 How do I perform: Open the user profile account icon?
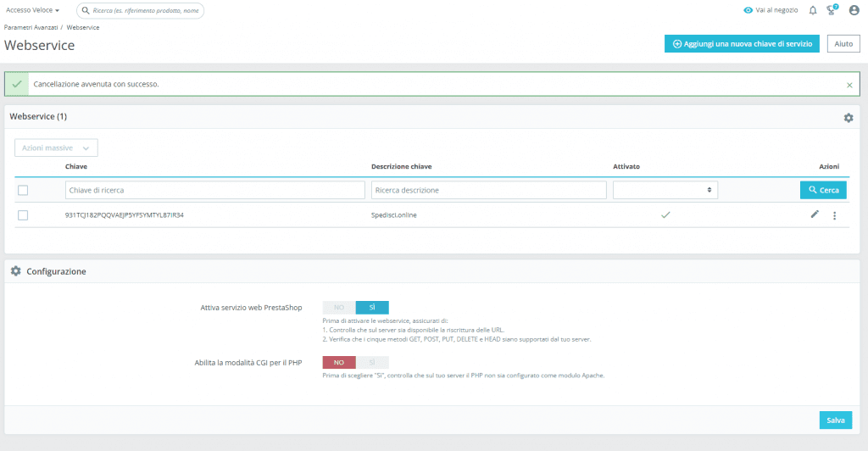tap(854, 10)
